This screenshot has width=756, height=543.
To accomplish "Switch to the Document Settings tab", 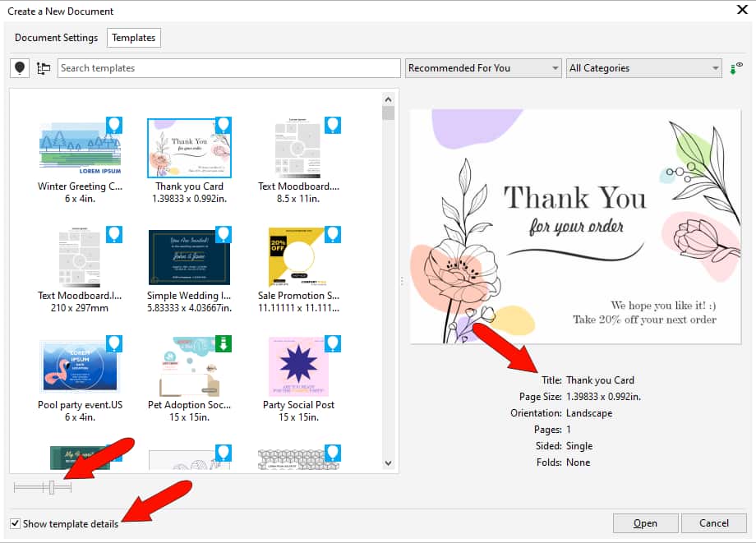I will [x=55, y=38].
